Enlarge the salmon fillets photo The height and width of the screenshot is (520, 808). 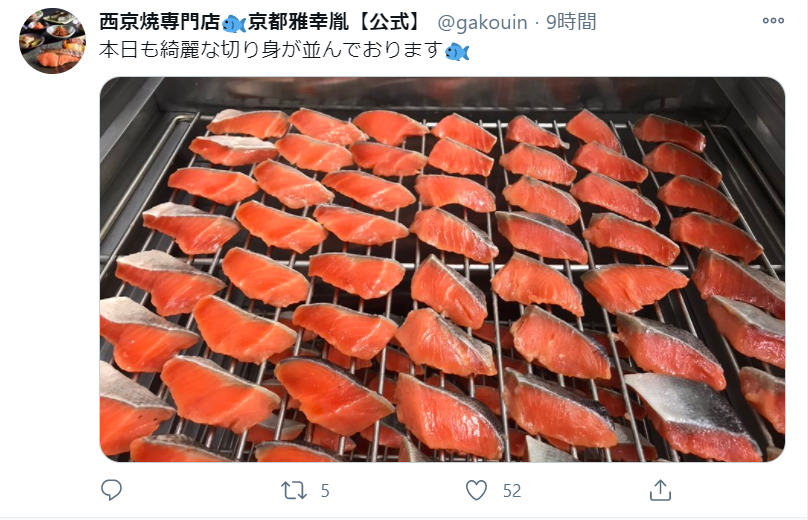[x=442, y=270]
